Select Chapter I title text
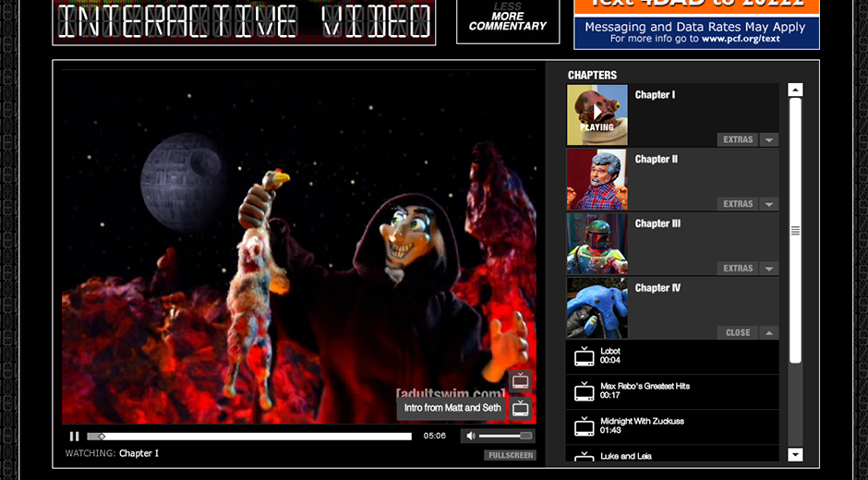Screen dimensions: 868x480 pyautogui.click(x=655, y=95)
